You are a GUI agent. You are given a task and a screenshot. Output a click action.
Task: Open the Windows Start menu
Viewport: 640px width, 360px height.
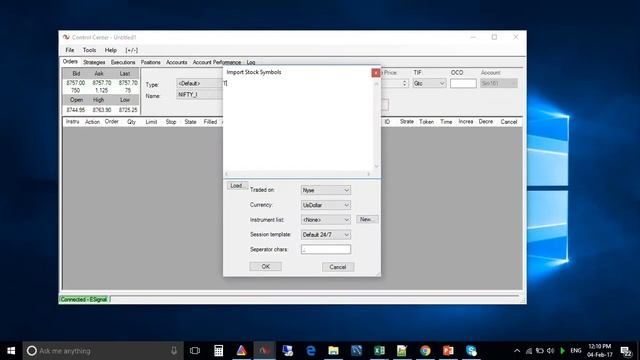coord(11,351)
